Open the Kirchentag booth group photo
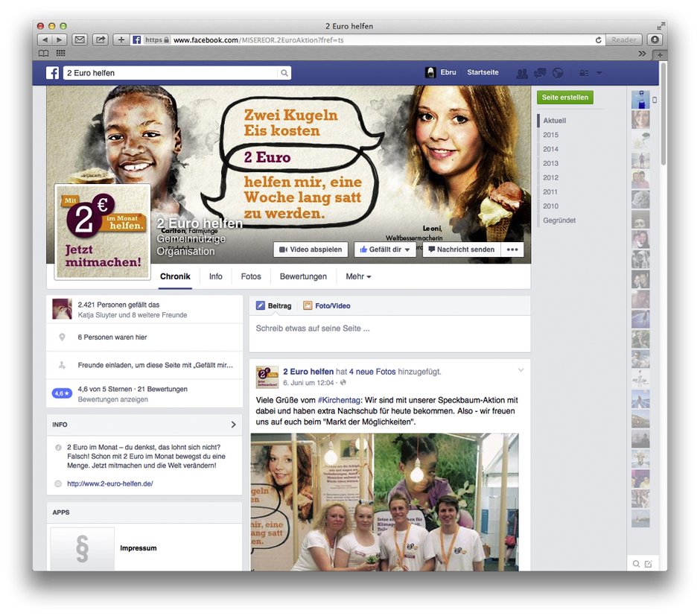This screenshot has width=700, height=616. tap(384, 502)
